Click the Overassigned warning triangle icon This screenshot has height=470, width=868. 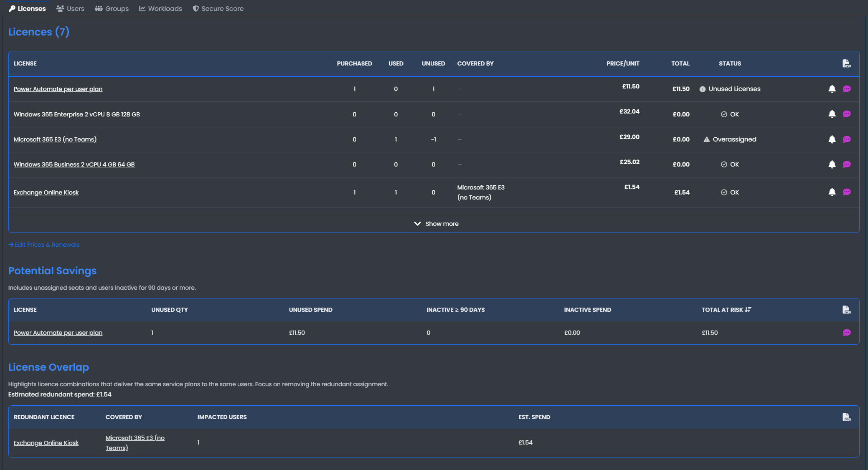706,139
